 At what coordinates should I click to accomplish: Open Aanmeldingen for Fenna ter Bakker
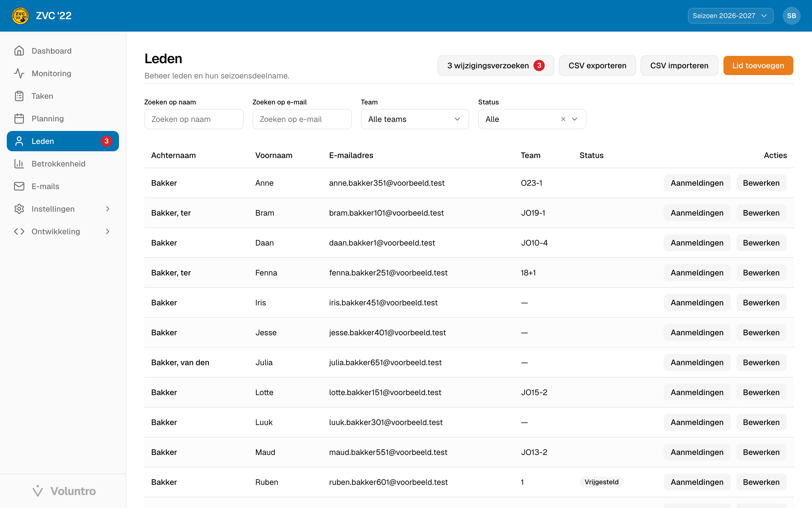[697, 272]
